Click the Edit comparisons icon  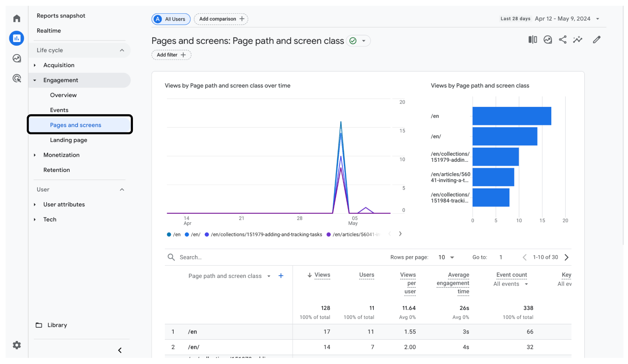tap(532, 40)
